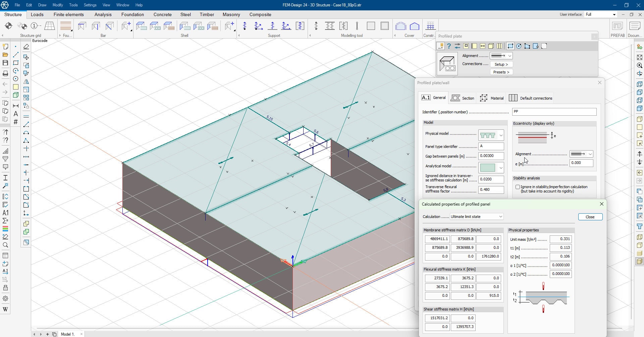Click the Identifier position number input field
644x337 pixels.
[x=554, y=112]
